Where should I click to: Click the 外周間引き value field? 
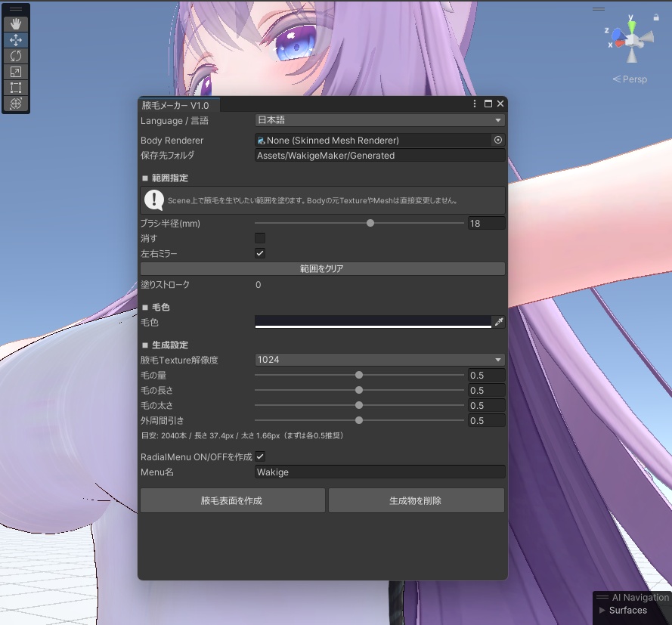[x=487, y=421]
